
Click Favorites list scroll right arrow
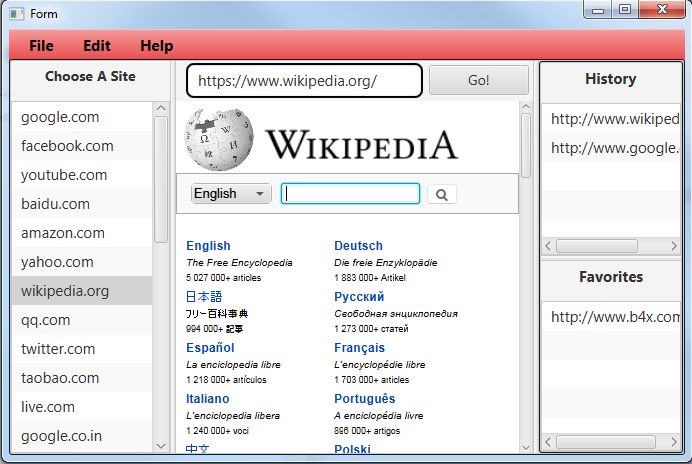(674, 441)
